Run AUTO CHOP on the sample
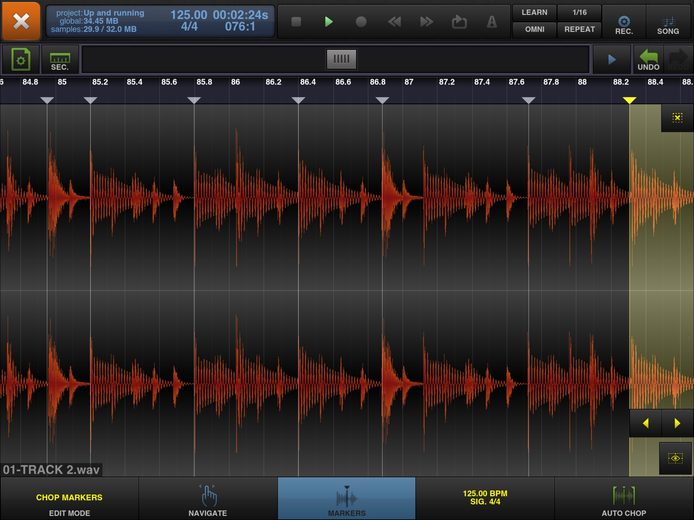The image size is (694, 520). pyautogui.click(x=624, y=499)
